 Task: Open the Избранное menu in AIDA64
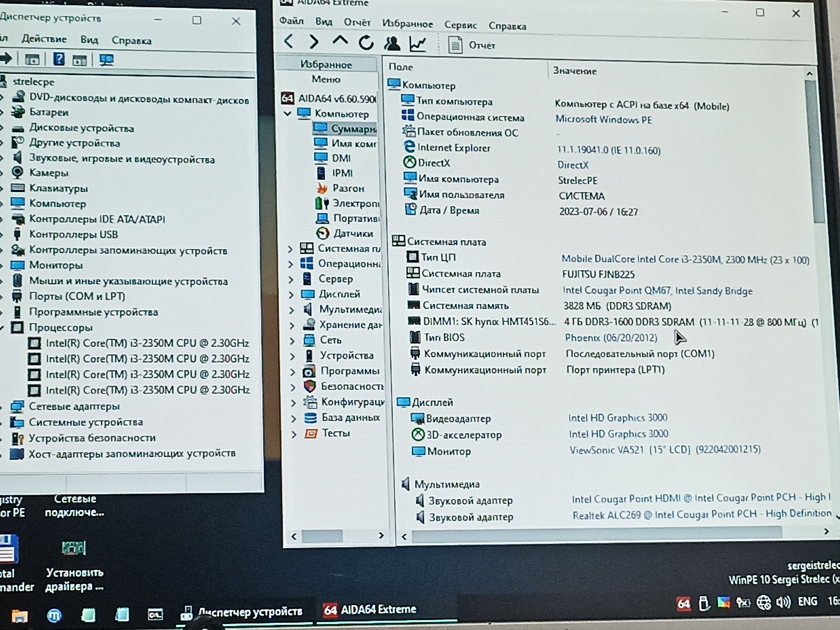[407, 24]
